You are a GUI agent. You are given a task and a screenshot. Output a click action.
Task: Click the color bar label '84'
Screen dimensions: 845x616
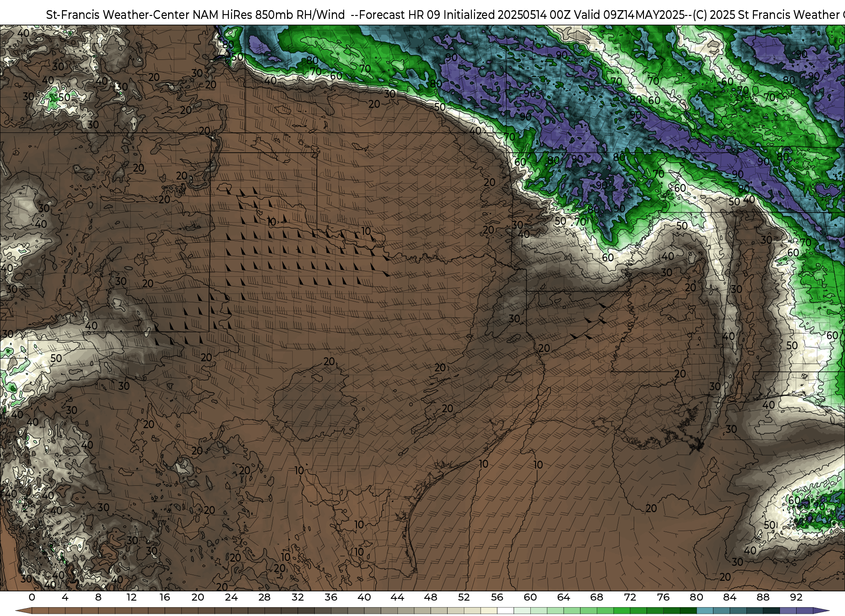point(730,597)
